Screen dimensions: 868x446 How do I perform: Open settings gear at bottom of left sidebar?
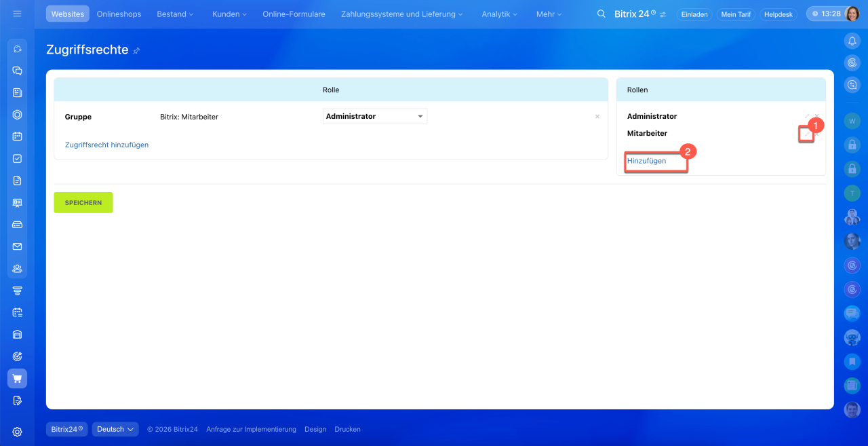(17, 432)
